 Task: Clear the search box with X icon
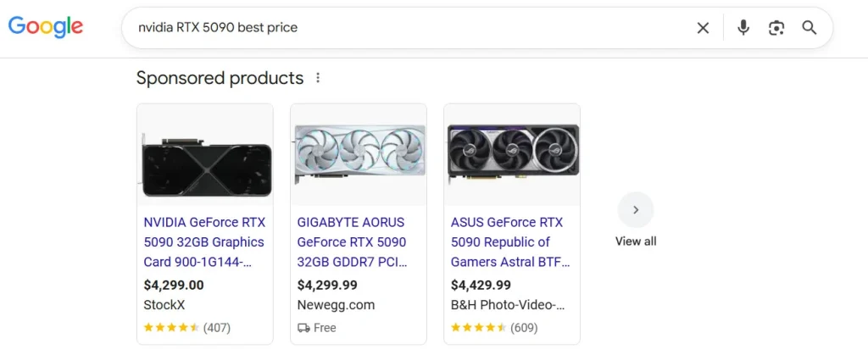(703, 28)
